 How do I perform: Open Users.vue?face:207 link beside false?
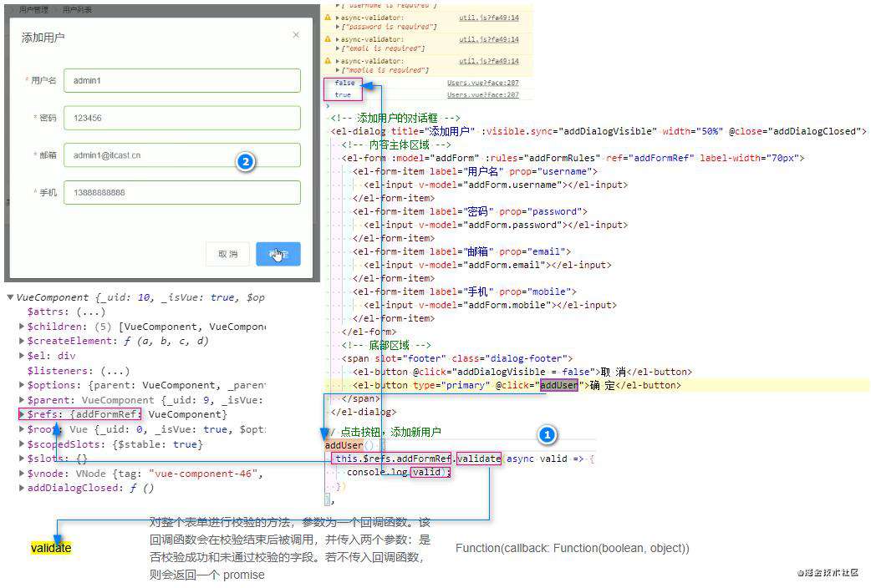(483, 83)
